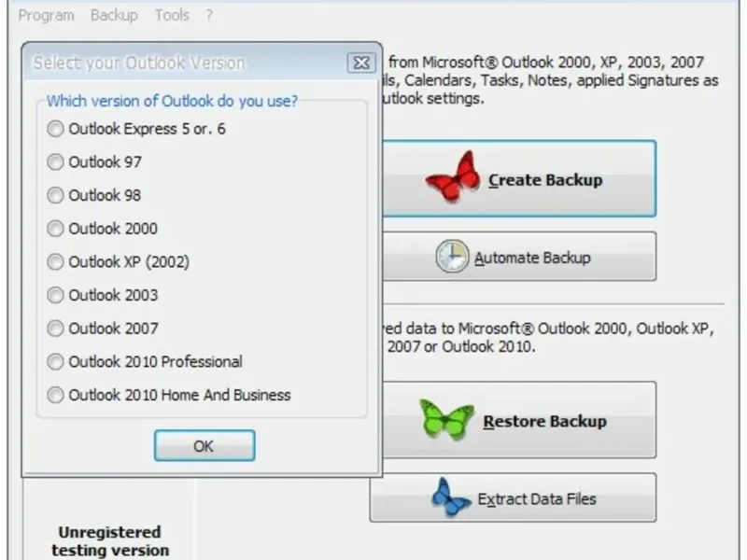Open Extract Data Files by its label

pyautogui.click(x=537, y=499)
